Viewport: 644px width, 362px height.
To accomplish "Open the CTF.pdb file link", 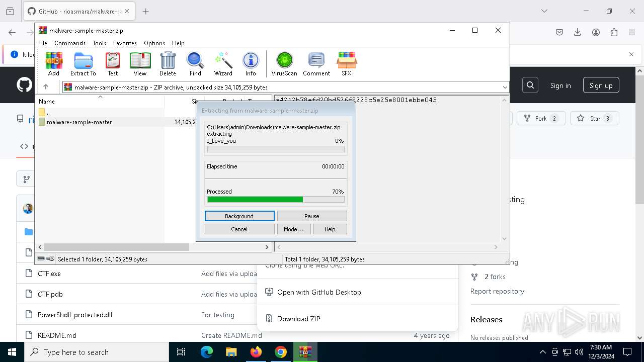I will [50, 295].
